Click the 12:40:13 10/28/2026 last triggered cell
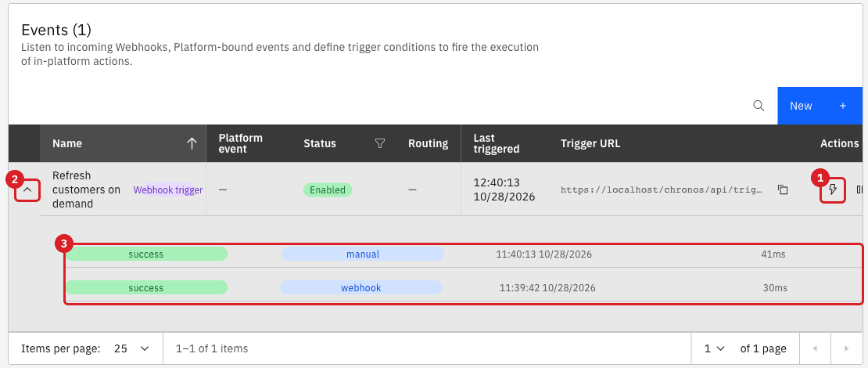Screen dimensions: 868x368 (504, 189)
